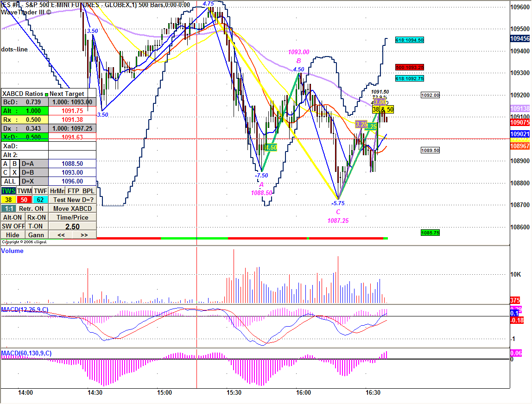Image resolution: width=532 pixels, height=404 pixels.
Task: Click the Move XABCD button
Action: (72, 208)
